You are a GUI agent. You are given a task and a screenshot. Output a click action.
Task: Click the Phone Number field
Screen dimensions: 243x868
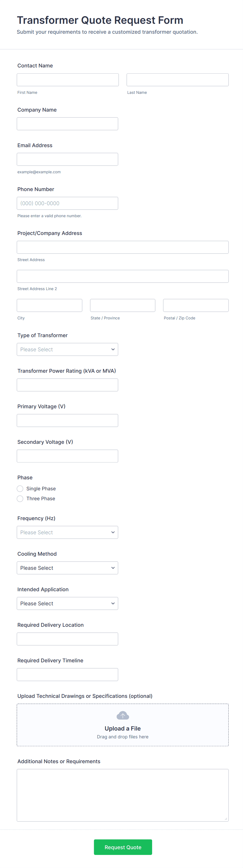pyautogui.click(x=67, y=203)
